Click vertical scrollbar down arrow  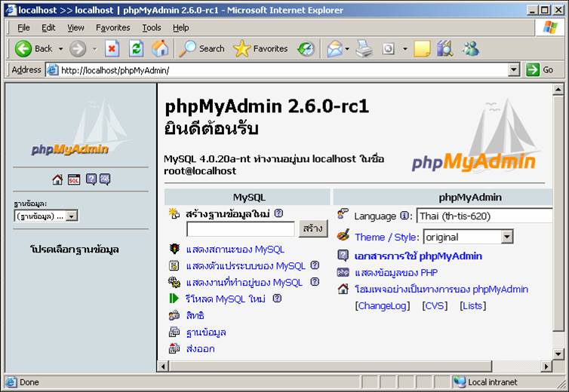pos(558,354)
